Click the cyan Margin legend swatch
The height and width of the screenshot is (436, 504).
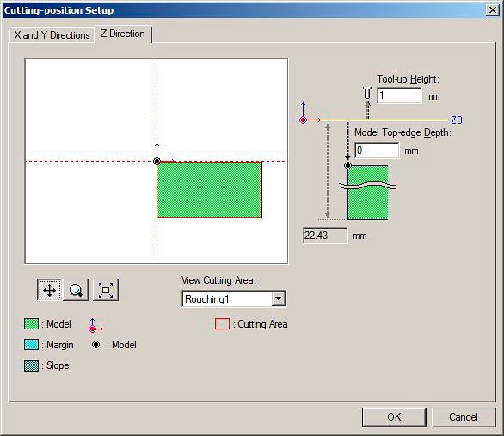tap(31, 345)
